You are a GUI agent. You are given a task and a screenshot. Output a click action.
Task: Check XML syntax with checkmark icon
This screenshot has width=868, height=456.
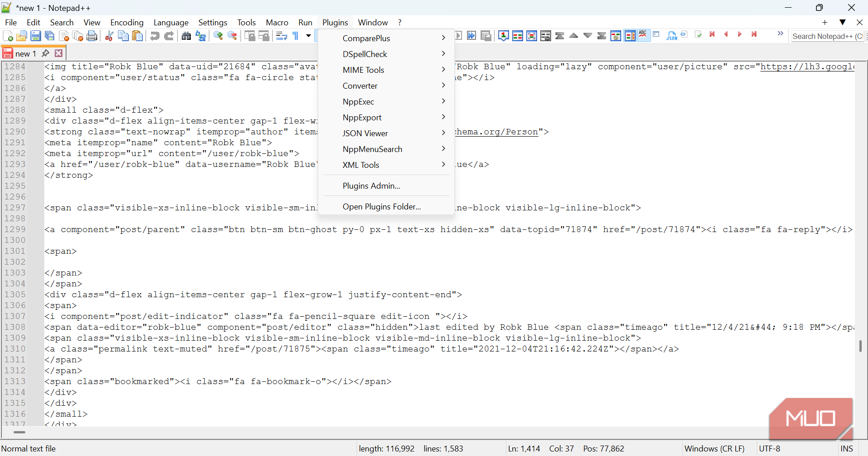pyautogui.click(x=698, y=34)
